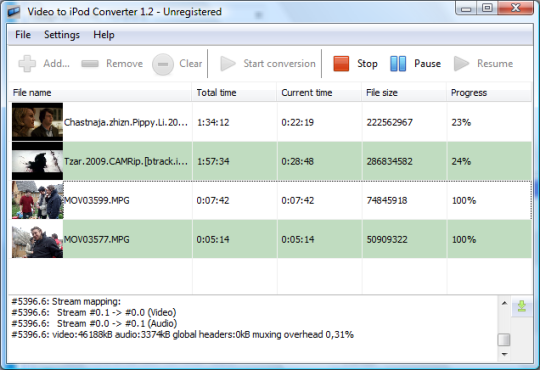Click the red Stop square icon
The height and width of the screenshot is (370, 540).
tap(341, 64)
